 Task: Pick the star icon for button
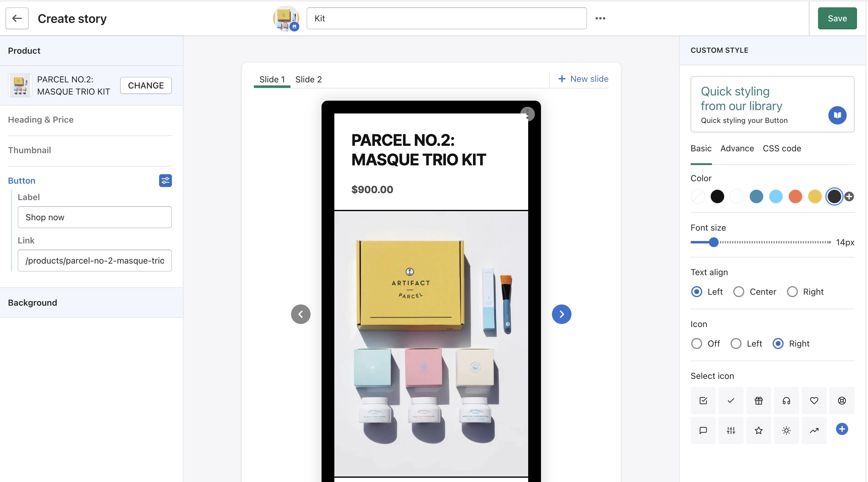coord(759,430)
